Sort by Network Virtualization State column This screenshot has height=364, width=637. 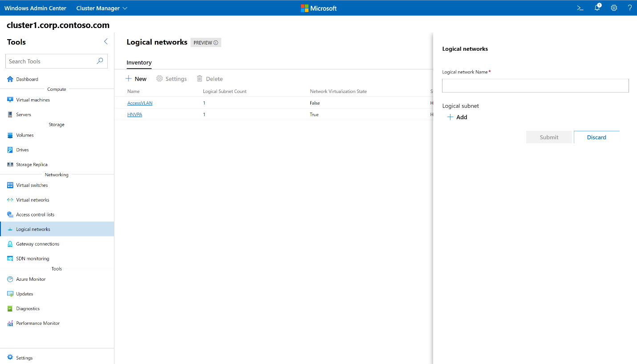[x=338, y=91]
